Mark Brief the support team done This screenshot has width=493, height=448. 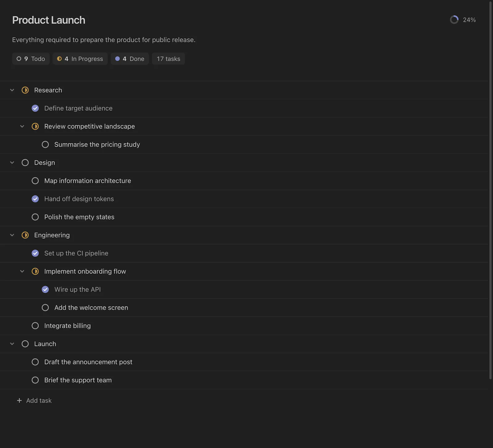35,380
